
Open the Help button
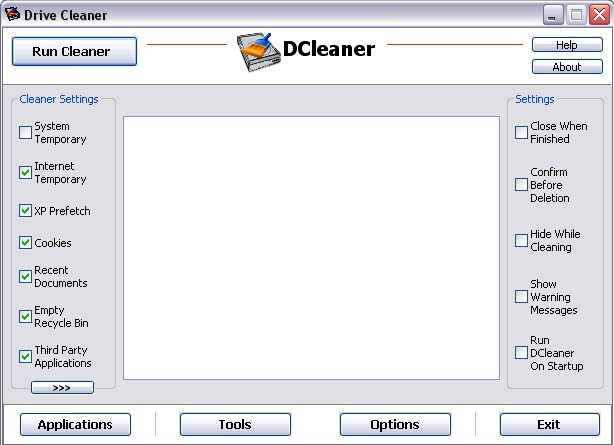[x=567, y=45]
